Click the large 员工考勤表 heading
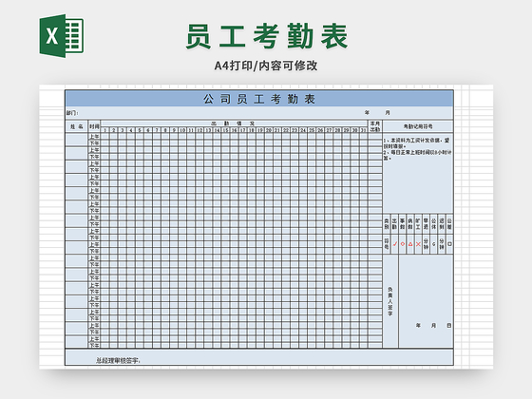This screenshot has width=532, height=399. (266, 36)
